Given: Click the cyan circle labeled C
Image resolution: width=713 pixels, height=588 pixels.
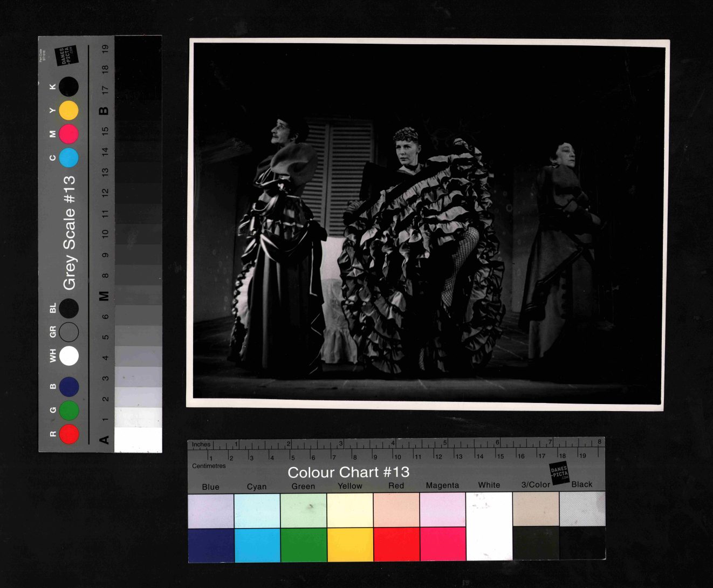Looking at the screenshot, I should (68, 158).
